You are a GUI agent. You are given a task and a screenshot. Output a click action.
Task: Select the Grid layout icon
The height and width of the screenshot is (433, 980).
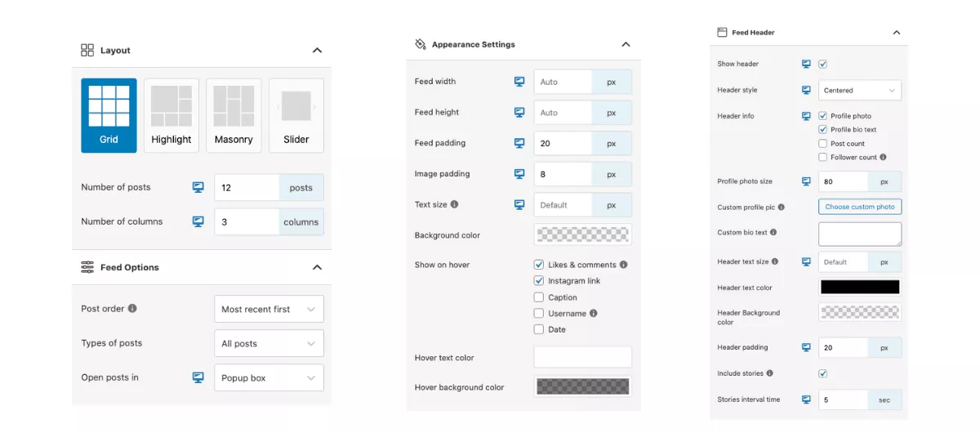109,115
